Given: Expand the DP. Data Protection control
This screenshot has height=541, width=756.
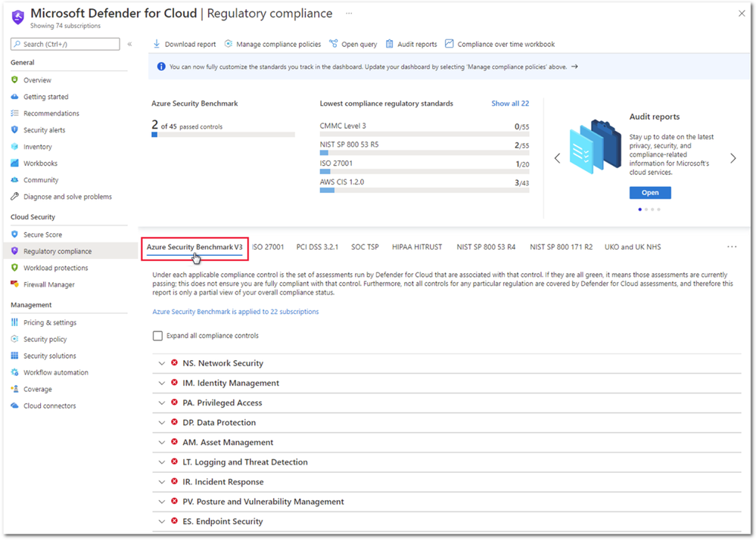Looking at the screenshot, I should point(161,422).
